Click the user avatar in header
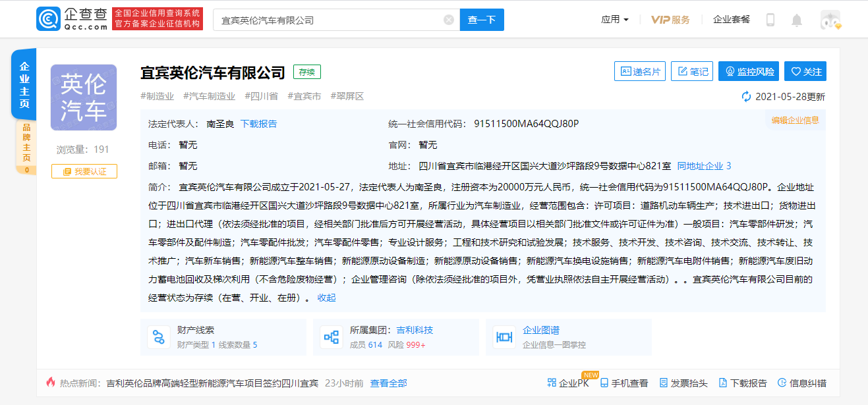Screen dimensions: 868x405 830,20
